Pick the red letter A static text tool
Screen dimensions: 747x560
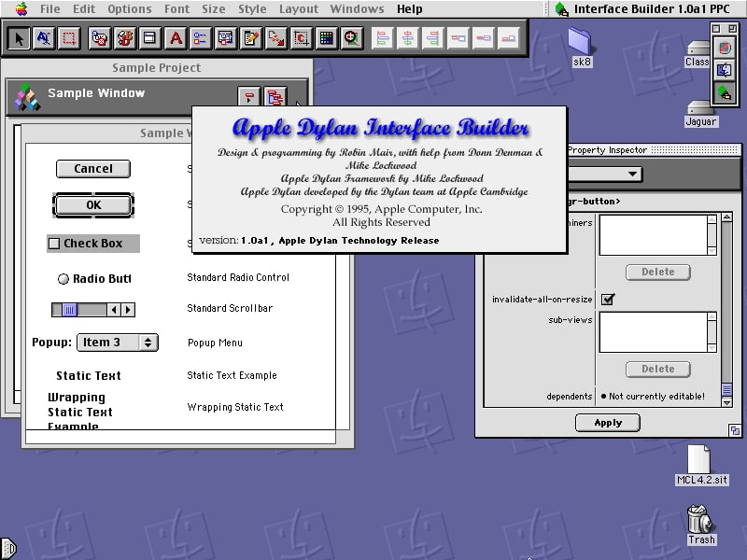click(176, 38)
